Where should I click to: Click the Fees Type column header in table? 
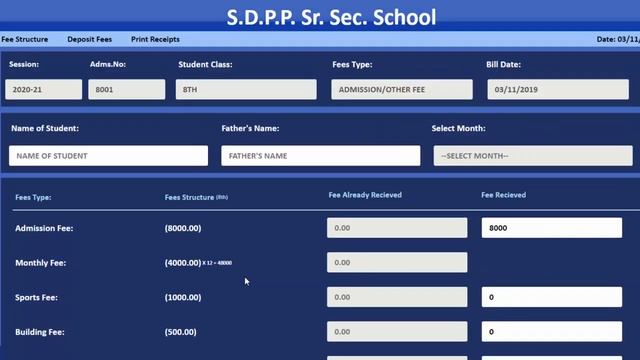pyautogui.click(x=33, y=197)
